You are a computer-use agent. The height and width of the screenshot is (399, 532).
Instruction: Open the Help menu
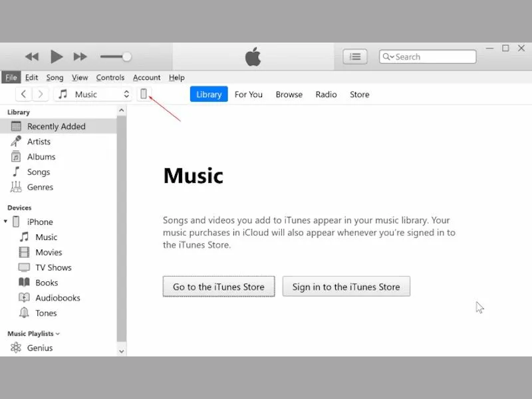pos(177,77)
